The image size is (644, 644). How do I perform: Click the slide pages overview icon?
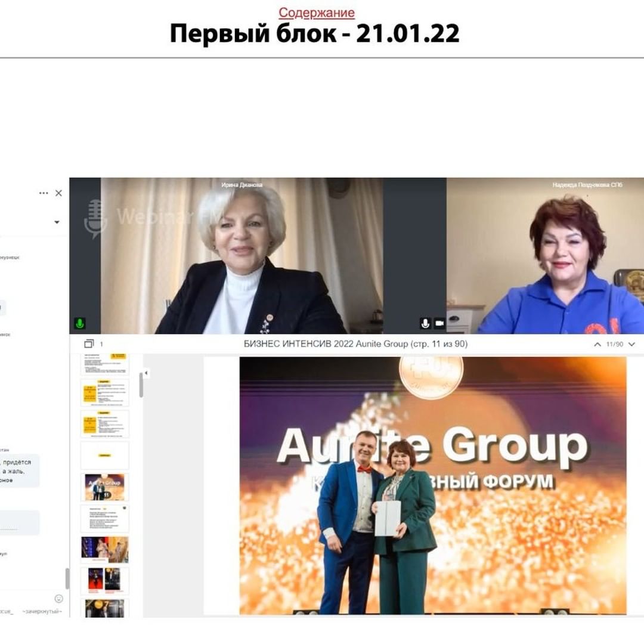(x=89, y=343)
